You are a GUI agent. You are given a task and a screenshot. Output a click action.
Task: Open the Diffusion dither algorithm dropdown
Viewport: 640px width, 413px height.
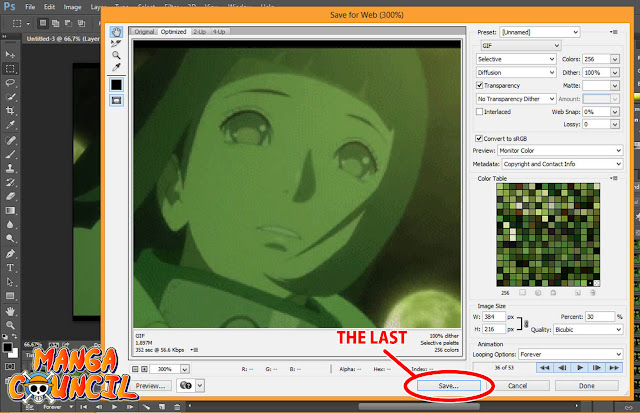[516, 73]
